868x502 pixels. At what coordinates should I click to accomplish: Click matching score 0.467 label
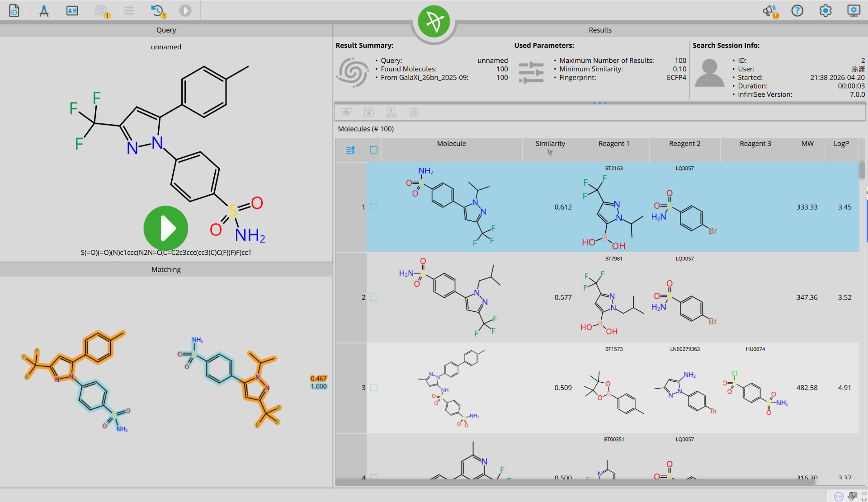click(319, 379)
